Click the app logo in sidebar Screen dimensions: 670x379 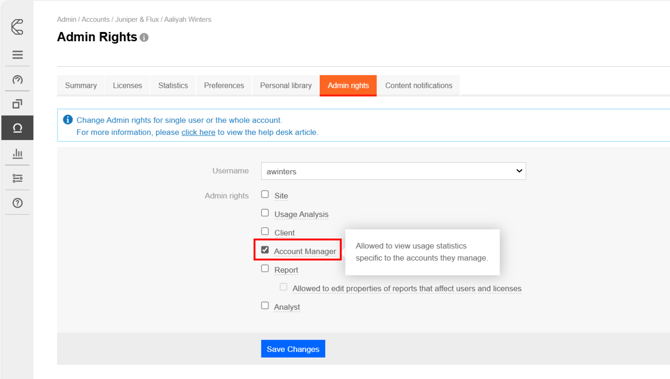coord(17,27)
